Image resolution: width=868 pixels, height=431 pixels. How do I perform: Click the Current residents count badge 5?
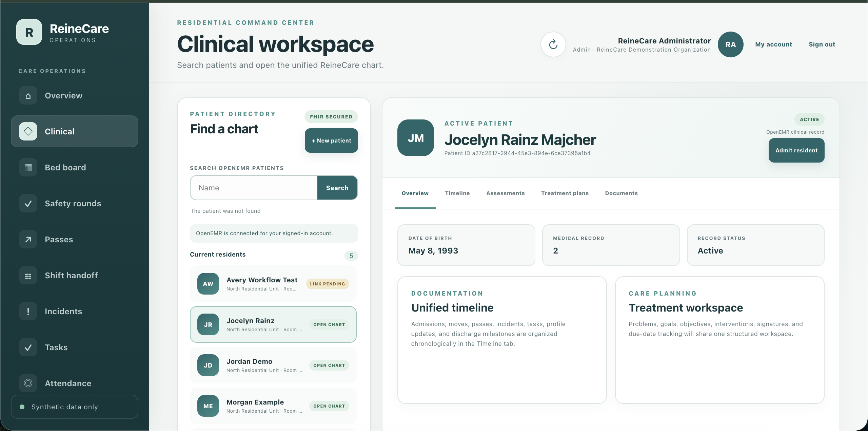pos(351,256)
